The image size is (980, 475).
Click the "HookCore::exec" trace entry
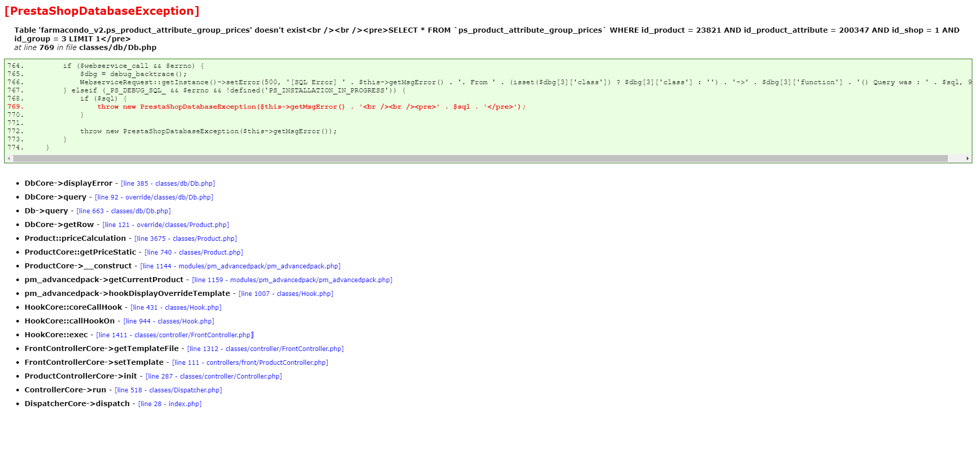click(56, 335)
